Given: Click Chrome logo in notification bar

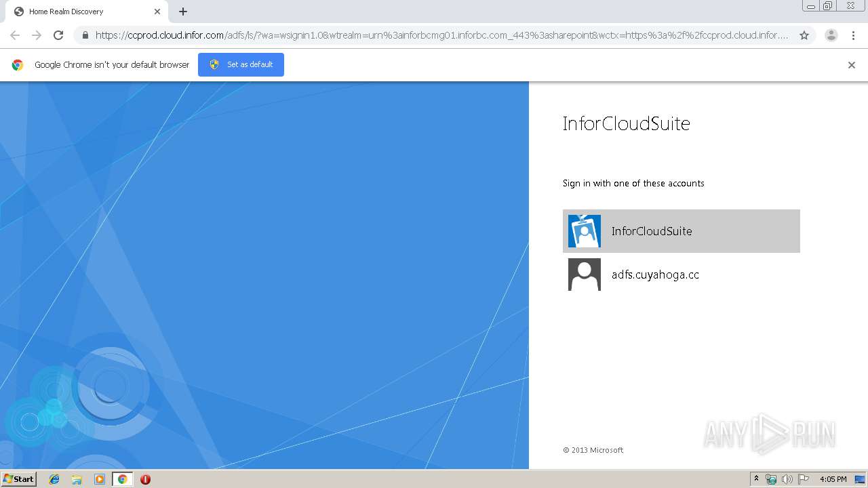Looking at the screenshot, I should [18, 65].
